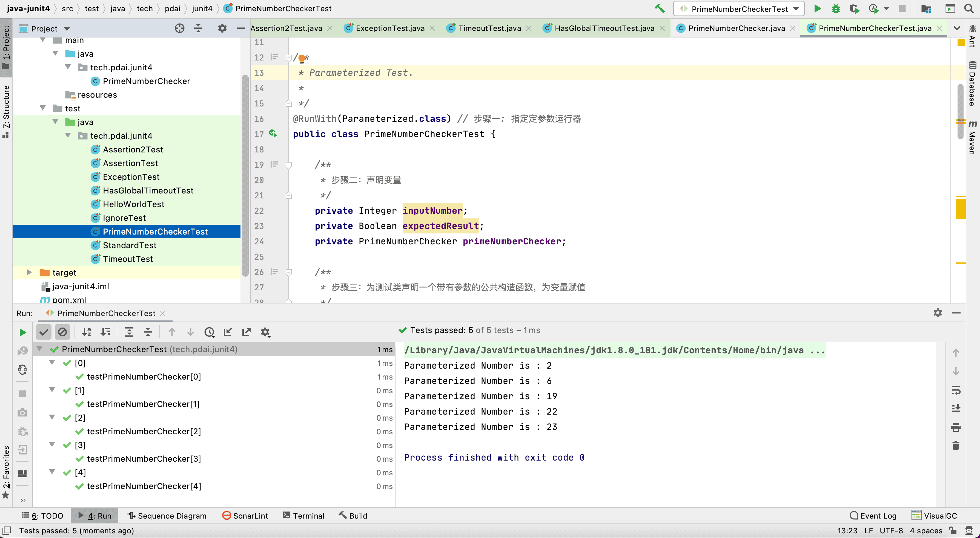Open test history clock icon
Screen dimensions: 980x538
209,332
